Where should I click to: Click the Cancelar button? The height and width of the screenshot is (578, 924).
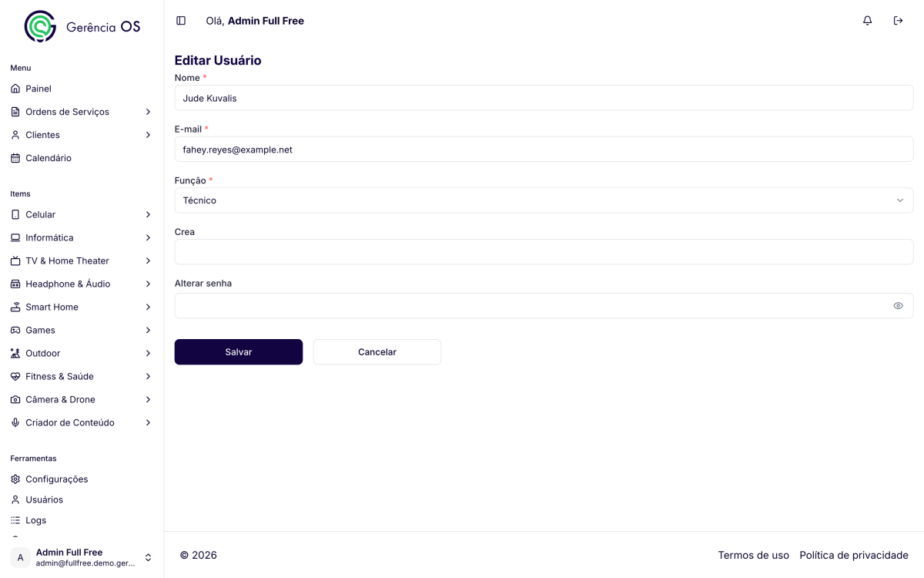tap(377, 352)
